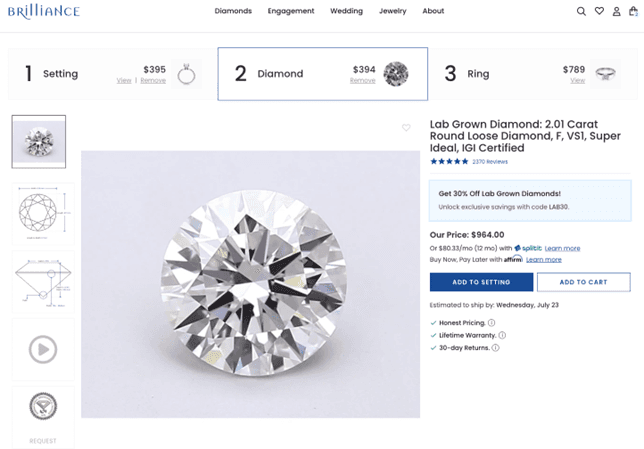644x449 pixels.
Task: Open the Diamonds menu
Action: tap(233, 11)
